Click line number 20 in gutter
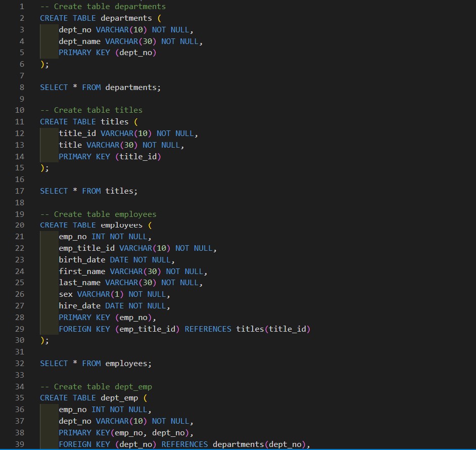 (20, 225)
